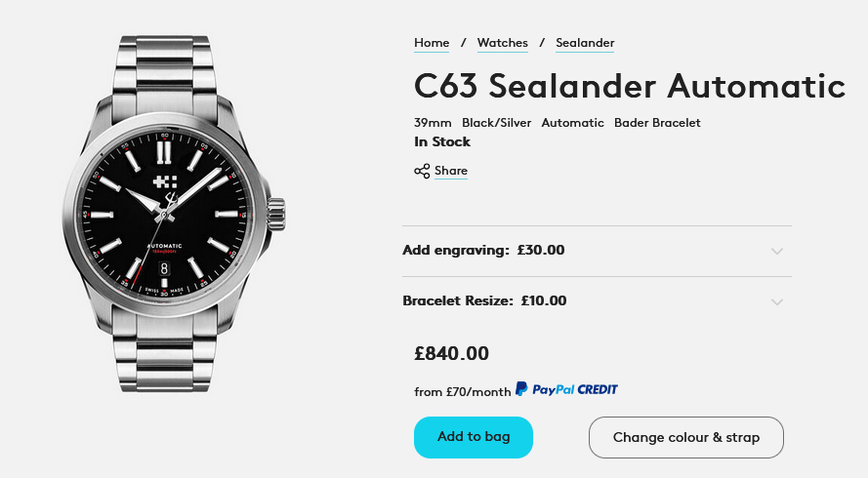Expand the Add engraving chevron arrow

pos(776,251)
